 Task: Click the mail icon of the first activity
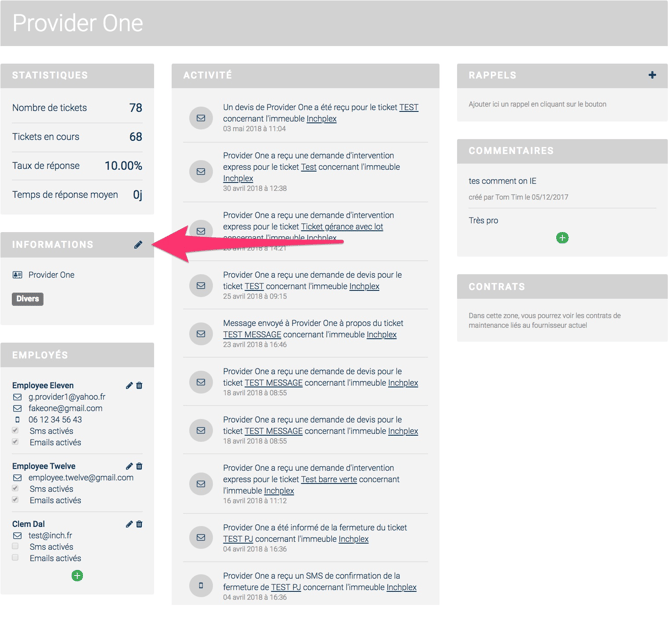pos(201,118)
